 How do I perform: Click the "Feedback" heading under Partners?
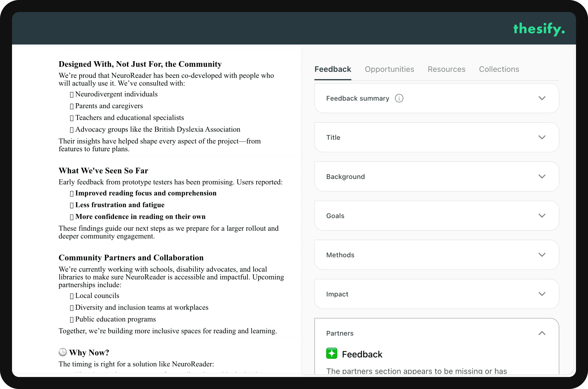click(x=362, y=354)
